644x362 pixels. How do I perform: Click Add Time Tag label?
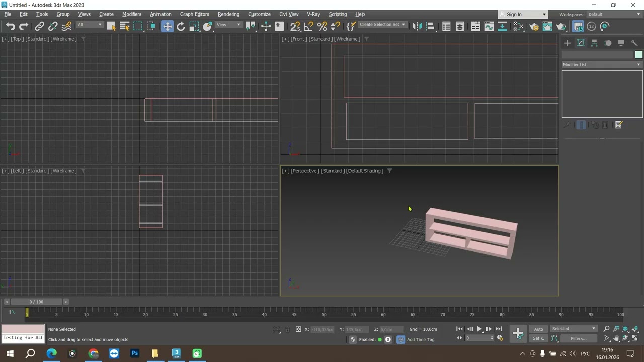[x=421, y=339]
